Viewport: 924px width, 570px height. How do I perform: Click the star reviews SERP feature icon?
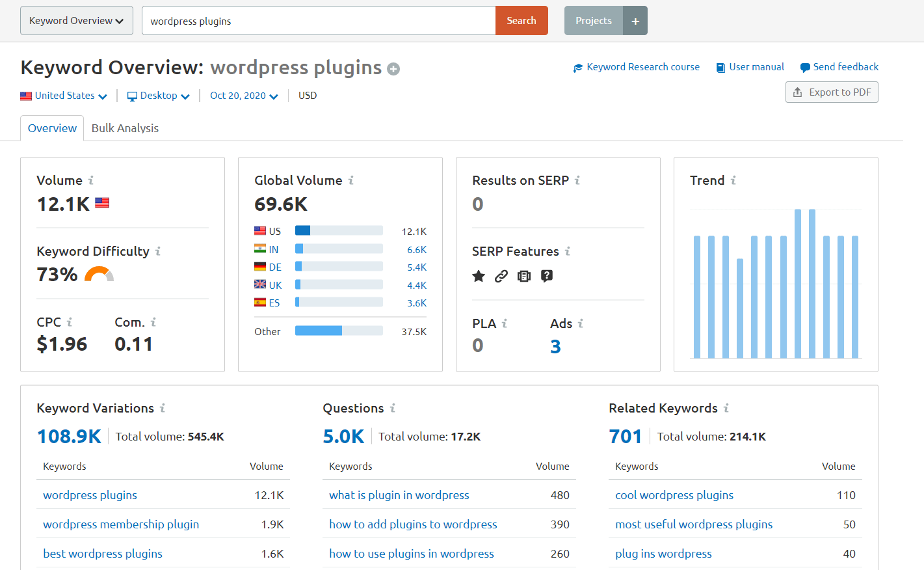[479, 276]
